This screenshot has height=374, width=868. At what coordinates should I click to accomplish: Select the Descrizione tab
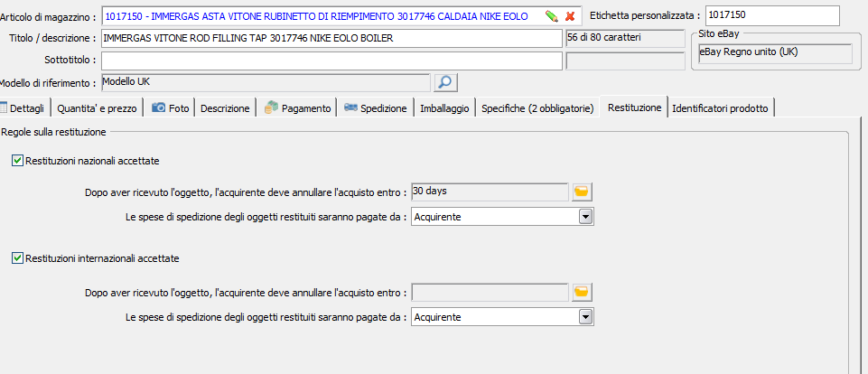[x=225, y=108]
